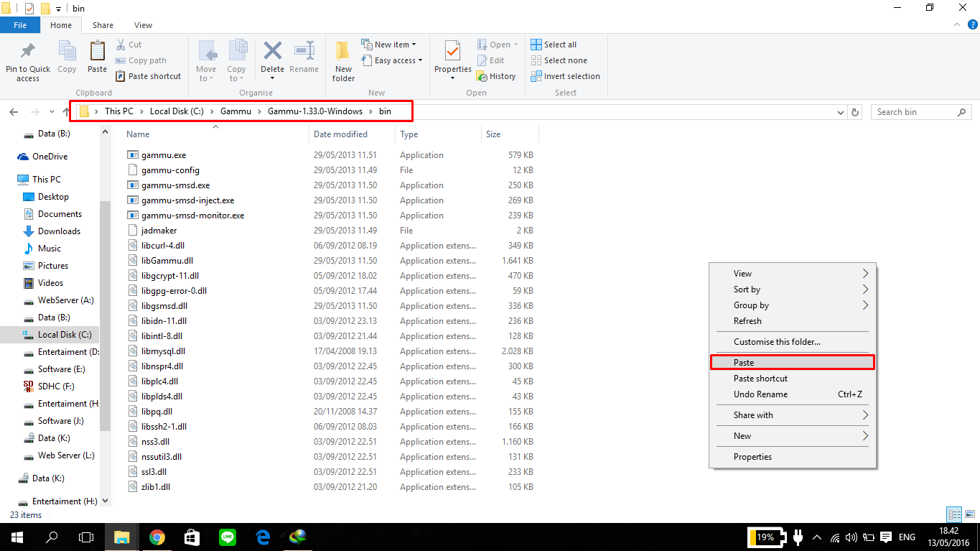Switch to the Share tab
This screenshot has width=980, height=551.
(x=103, y=24)
